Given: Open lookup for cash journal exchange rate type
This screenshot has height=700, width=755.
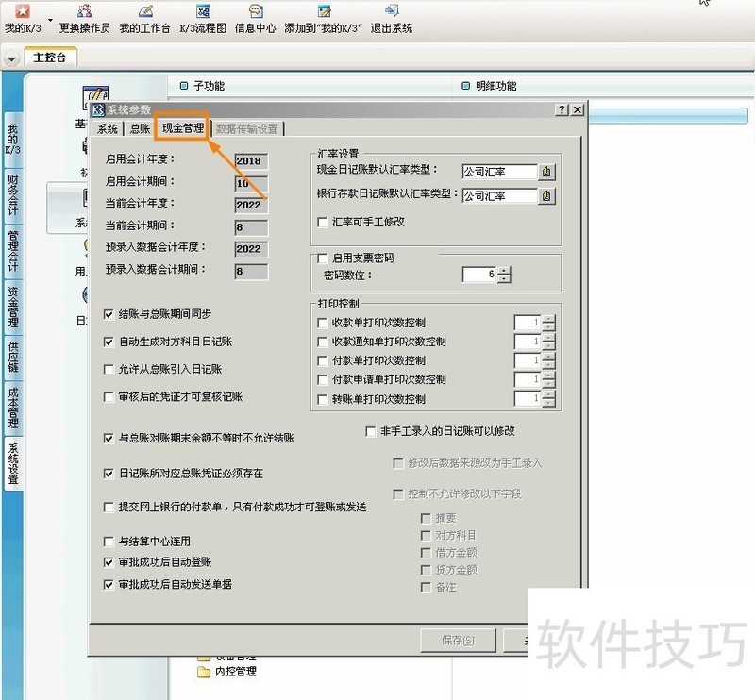Looking at the screenshot, I should click(546, 172).
